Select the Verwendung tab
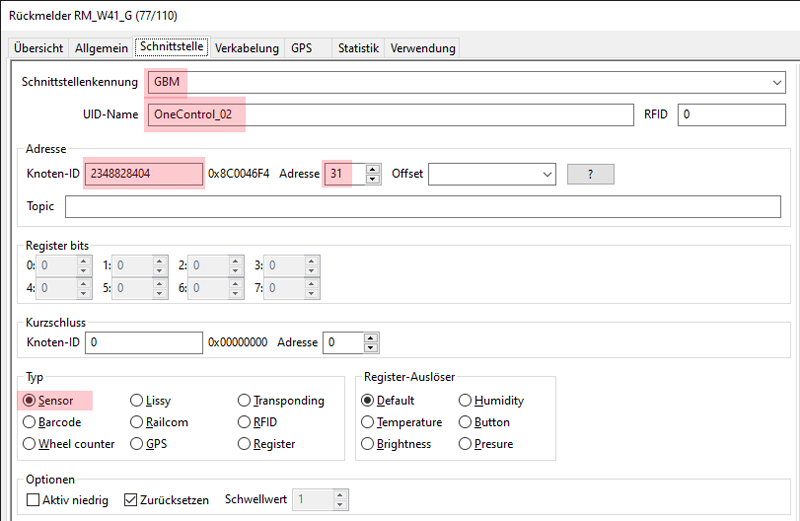The image size is (800, 521). tap(422, 48)
